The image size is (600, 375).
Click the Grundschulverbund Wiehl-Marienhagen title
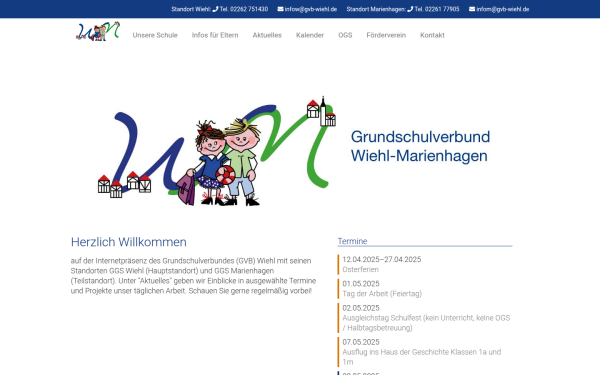click(x=420, y=147)
